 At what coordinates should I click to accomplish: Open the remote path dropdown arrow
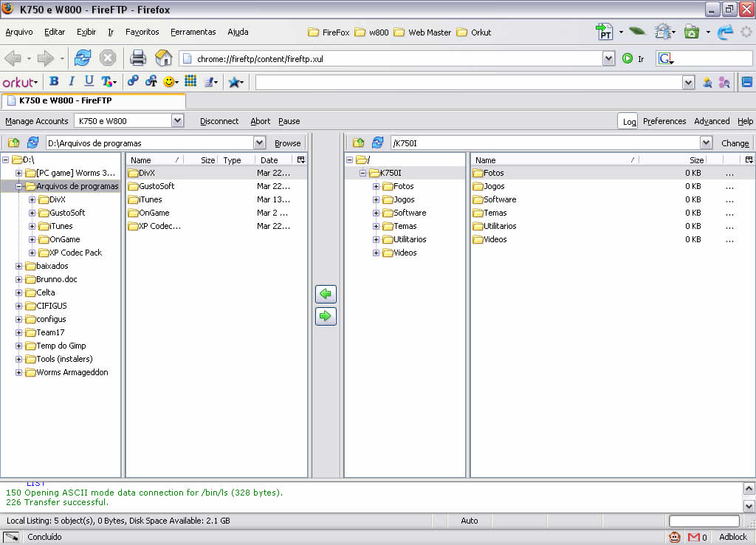[706, 143]
